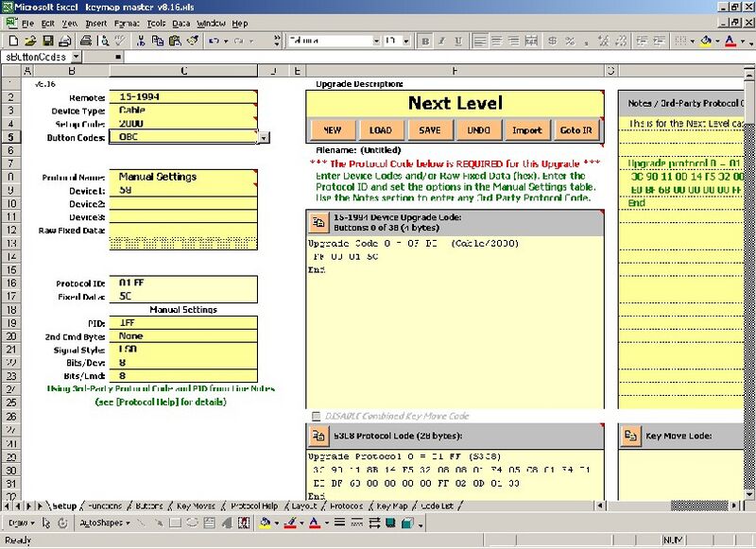Click Decrease Indent icon
The width and height of the screenshot is (756, 549).
coord(642,41)
